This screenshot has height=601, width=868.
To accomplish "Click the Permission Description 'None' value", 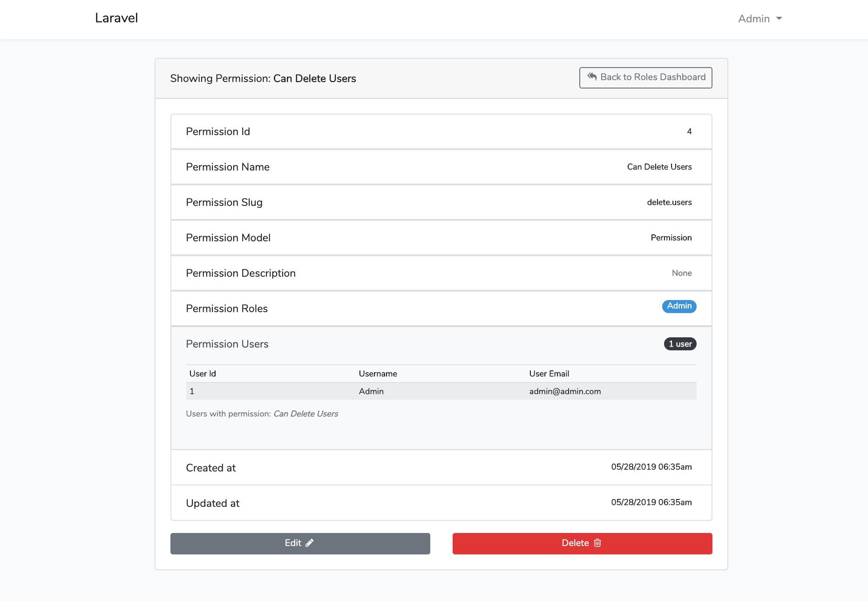I will 682,273.
